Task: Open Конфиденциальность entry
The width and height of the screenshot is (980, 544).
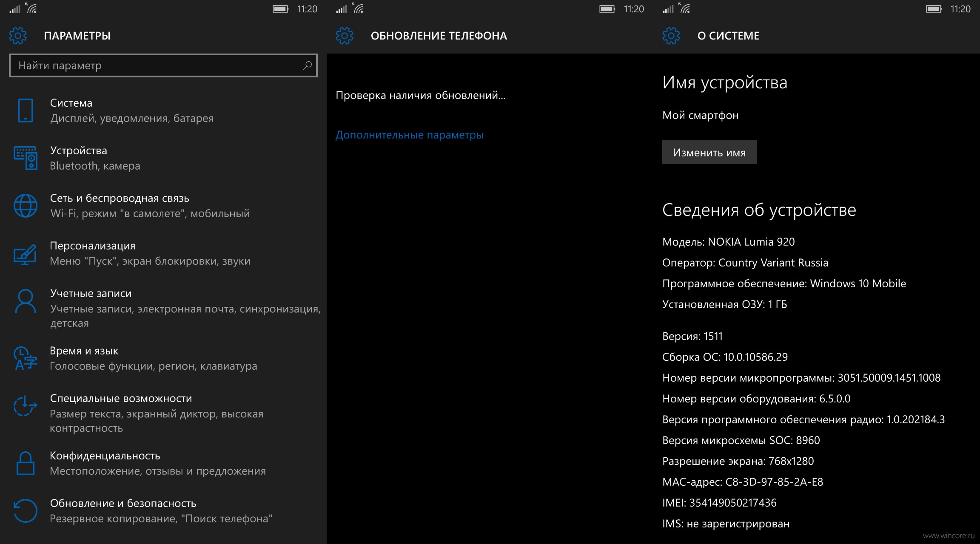Action: tap(163, 463)
